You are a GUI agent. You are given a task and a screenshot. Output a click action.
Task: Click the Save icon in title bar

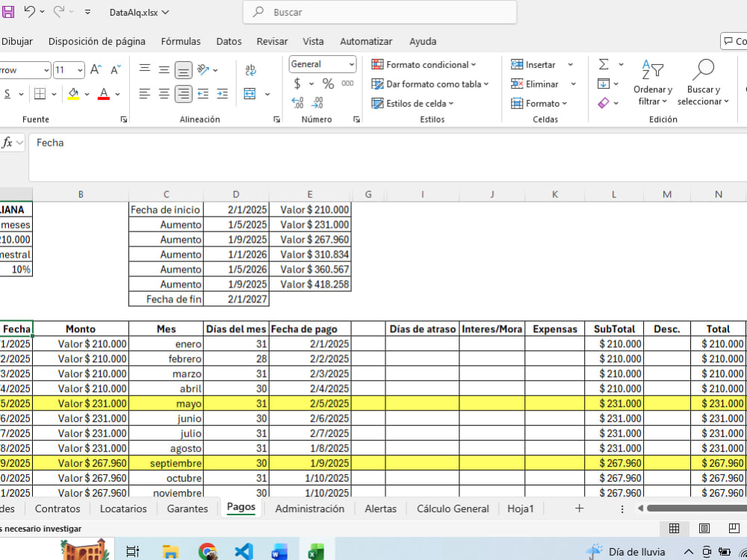(x=8, y=12)
